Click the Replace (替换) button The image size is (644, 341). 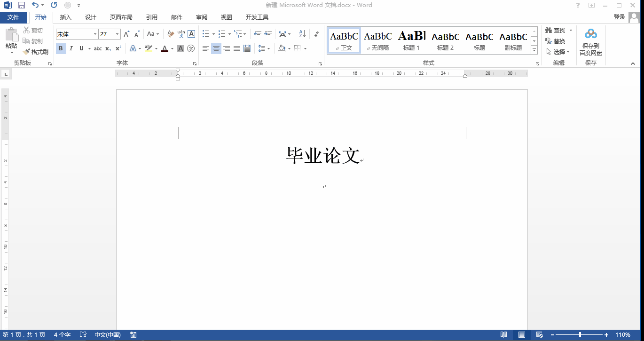[x=555, y=41]
